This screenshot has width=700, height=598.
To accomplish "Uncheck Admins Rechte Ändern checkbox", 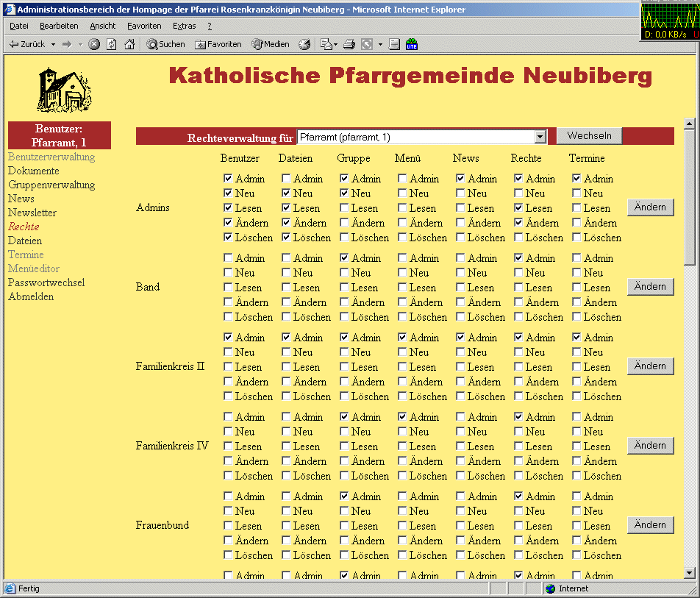I will coord(518,222).
